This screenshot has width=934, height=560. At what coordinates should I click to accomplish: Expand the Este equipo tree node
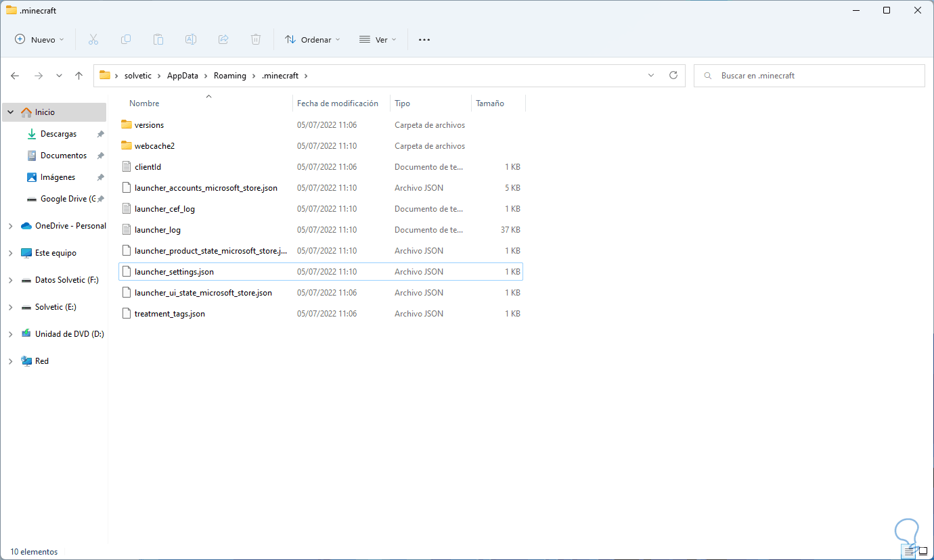(x=10, y=253)
